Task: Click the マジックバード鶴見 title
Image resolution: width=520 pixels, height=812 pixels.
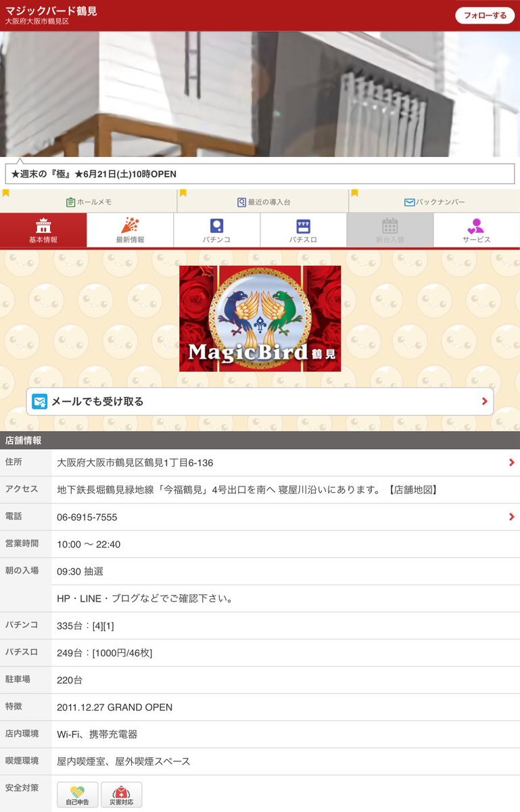Action: coord(51,11)
